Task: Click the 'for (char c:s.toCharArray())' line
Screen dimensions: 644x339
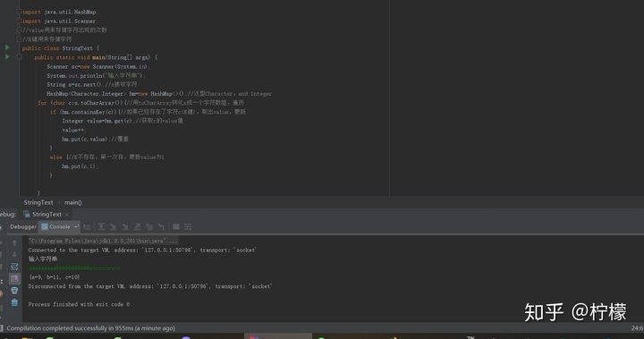Action: tap(141, 102)
